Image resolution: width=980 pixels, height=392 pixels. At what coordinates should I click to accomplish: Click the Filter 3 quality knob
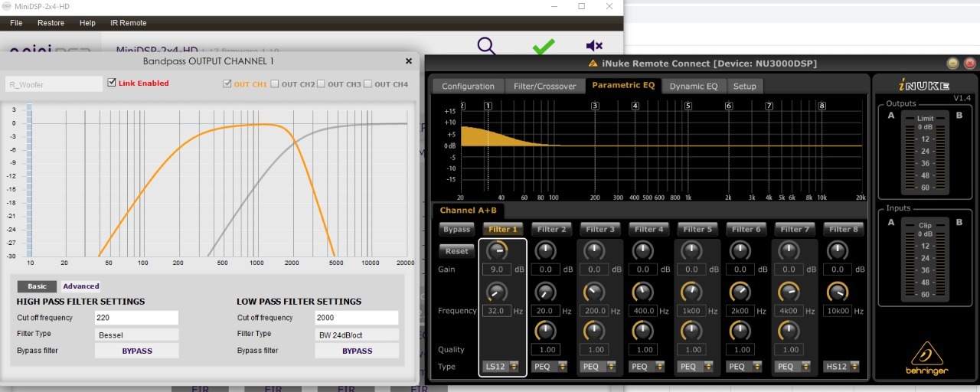click(x=593, y=331)
